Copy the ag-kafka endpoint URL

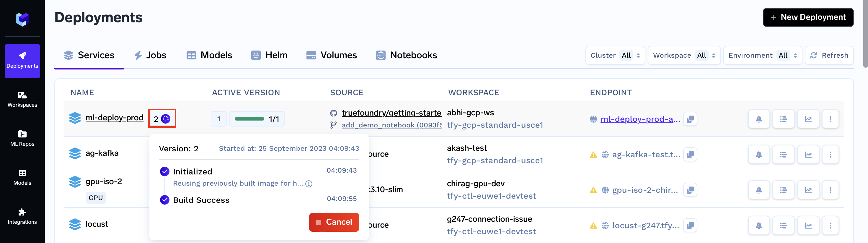690,154
